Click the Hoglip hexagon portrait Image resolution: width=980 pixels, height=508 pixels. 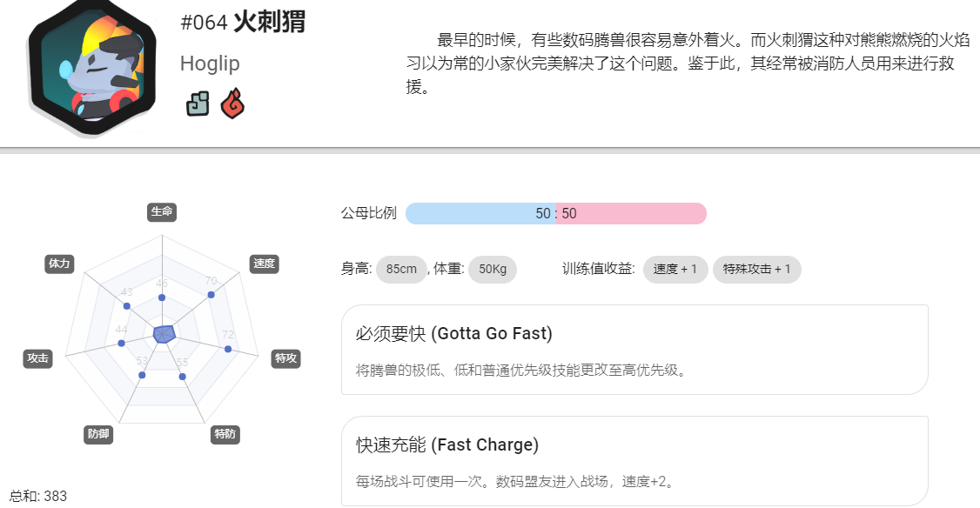92,67
